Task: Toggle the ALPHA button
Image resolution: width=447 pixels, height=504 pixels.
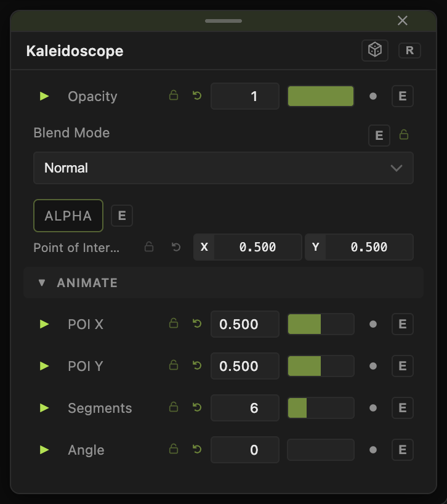Action: (x=68, y=216)
